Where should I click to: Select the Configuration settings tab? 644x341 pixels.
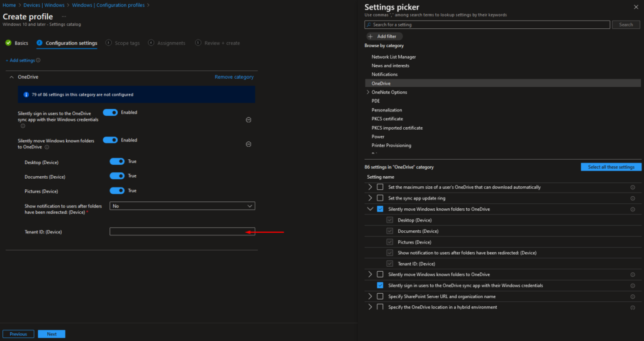point(67,43)
